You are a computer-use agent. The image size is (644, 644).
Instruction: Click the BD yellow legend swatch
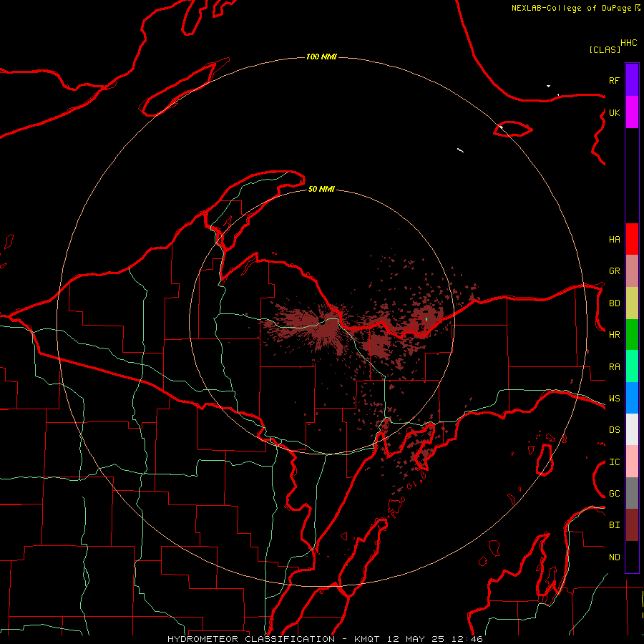click(632, 303)
